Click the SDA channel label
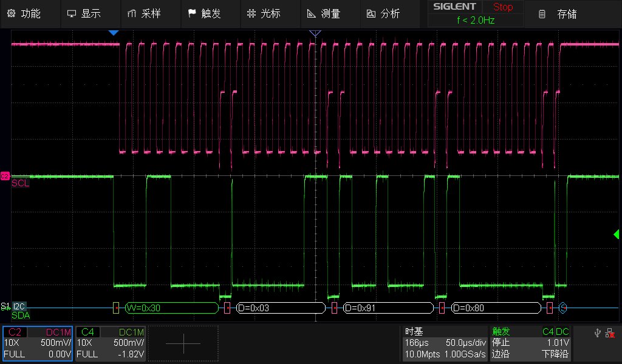The image size is (622, 364). click(21, 315)
